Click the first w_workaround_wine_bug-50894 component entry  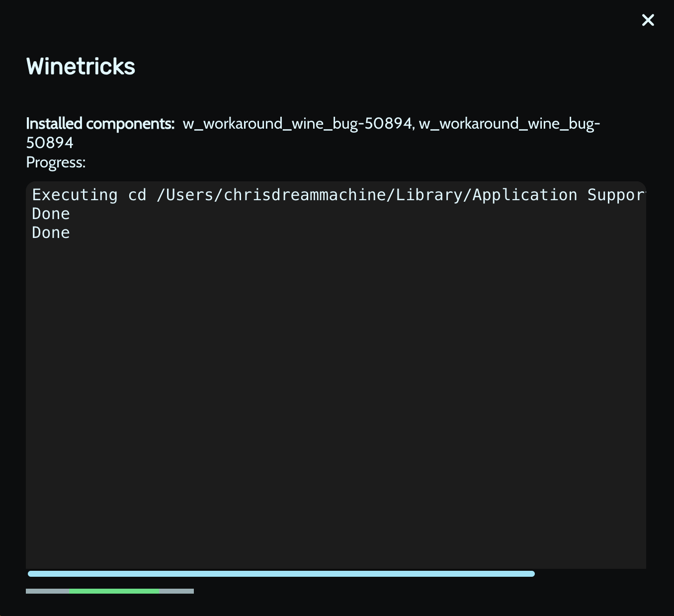pyautogui.click(x=297, y=123)
